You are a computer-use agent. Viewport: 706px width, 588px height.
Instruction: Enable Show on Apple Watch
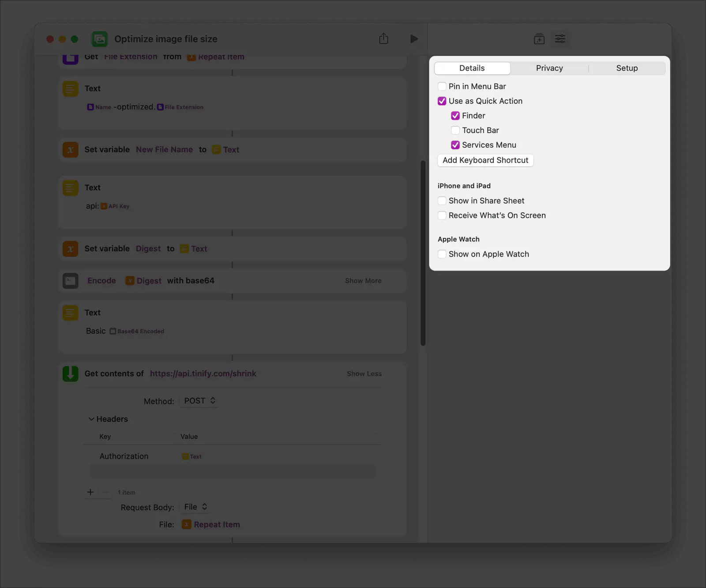[442, 254]
